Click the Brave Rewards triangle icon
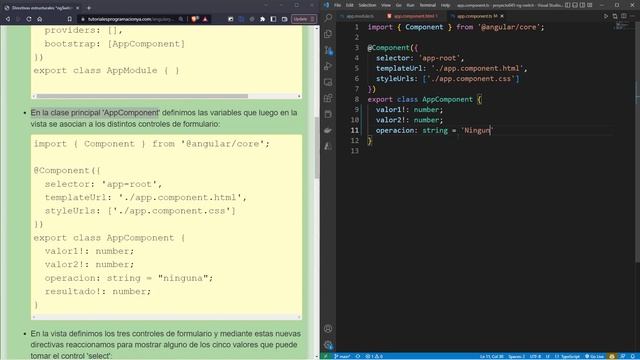 (205, 19)
